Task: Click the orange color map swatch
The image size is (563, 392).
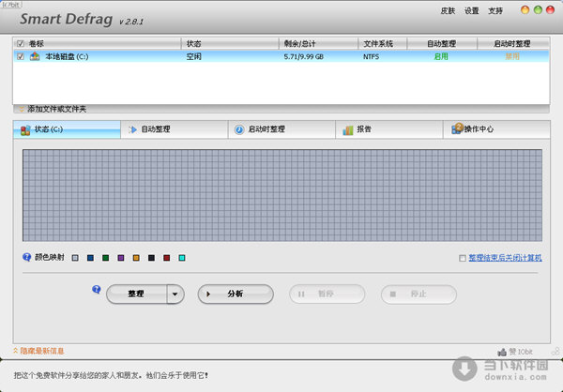Action: click(x=136, y=258)
